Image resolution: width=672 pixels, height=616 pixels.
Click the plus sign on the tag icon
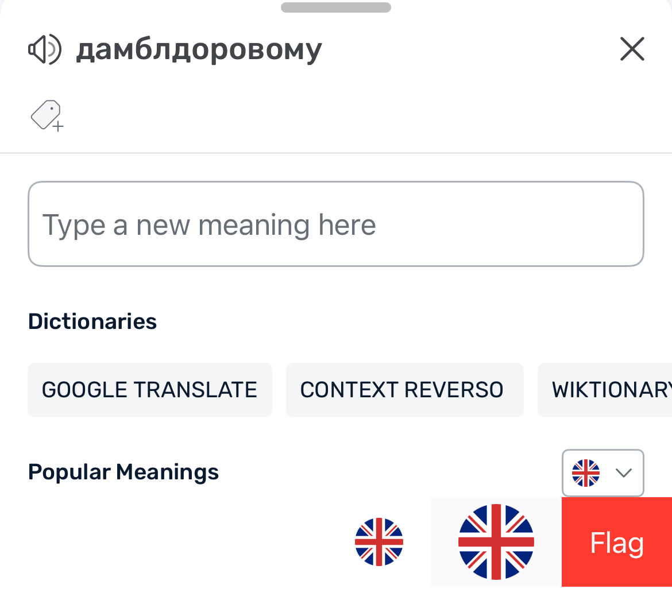(x=58, y=126)
